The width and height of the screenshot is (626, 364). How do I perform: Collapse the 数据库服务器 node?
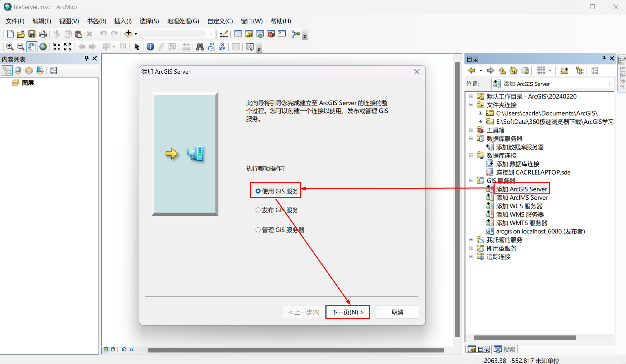471,138
